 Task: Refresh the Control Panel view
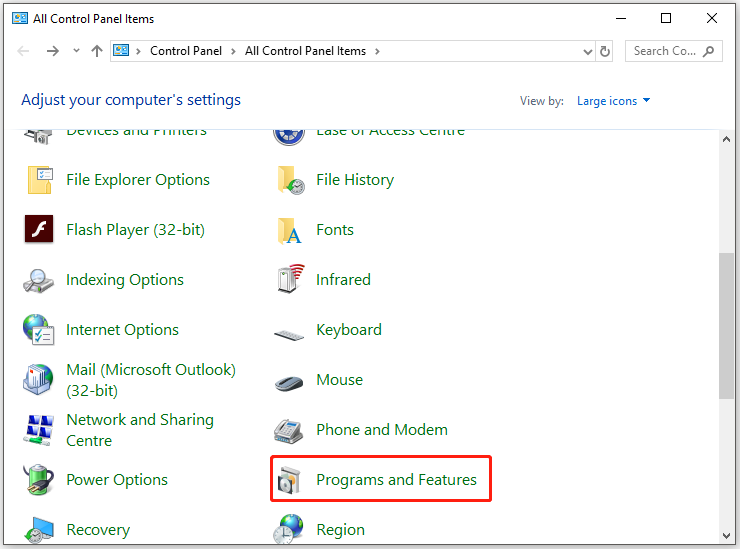point(605,51)
